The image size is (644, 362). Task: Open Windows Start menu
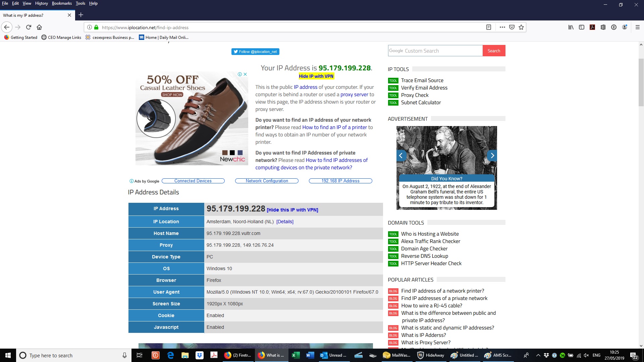[x=8, y=355]
